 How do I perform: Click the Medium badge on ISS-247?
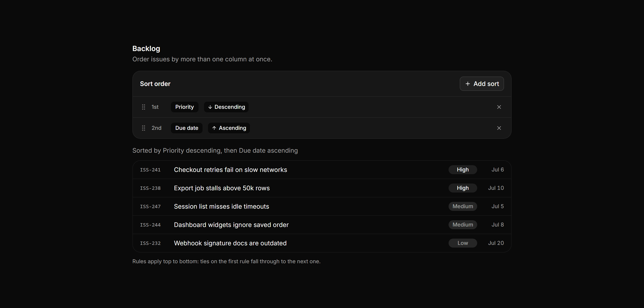[463, 206]
